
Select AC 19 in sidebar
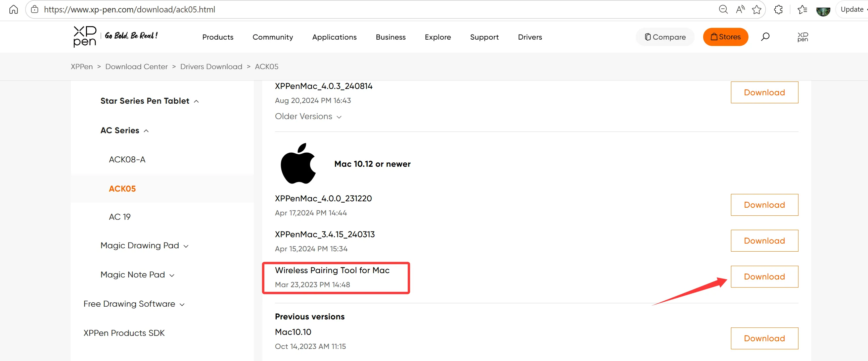click(120, 217)
